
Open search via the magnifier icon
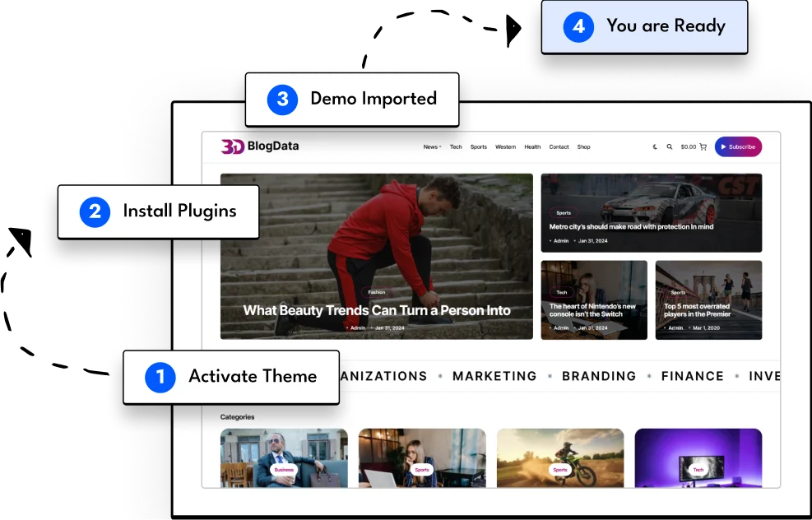coord(670,147)
